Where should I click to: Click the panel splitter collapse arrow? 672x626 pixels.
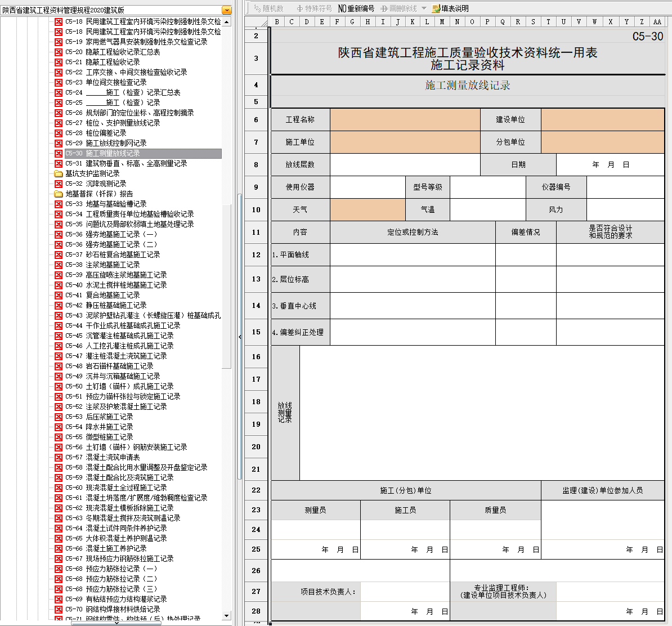(240, 337)
